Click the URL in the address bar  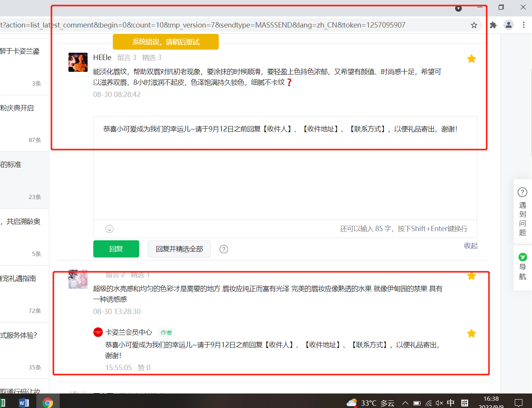[203, 25]
